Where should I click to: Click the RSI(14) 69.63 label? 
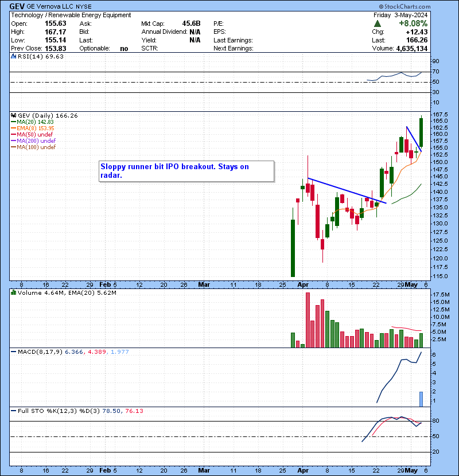click(x=41, y=56)
